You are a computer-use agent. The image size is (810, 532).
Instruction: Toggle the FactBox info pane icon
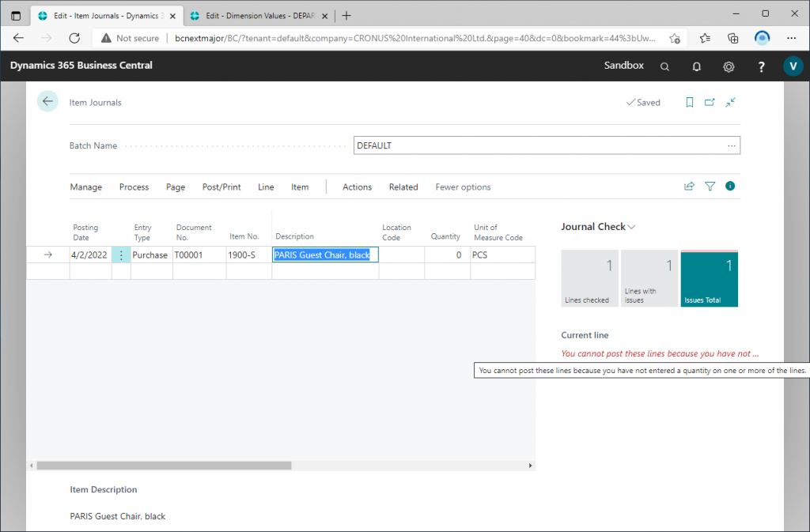click(x=730, y=187)
